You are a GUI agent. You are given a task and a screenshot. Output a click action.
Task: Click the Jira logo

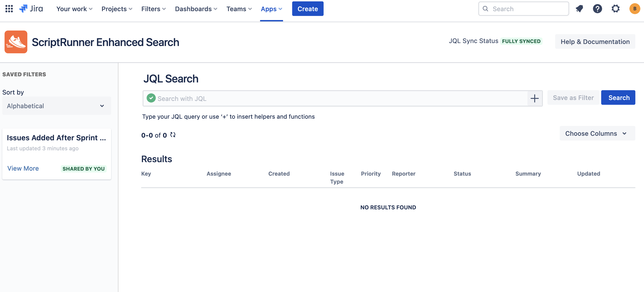[31, 9]
